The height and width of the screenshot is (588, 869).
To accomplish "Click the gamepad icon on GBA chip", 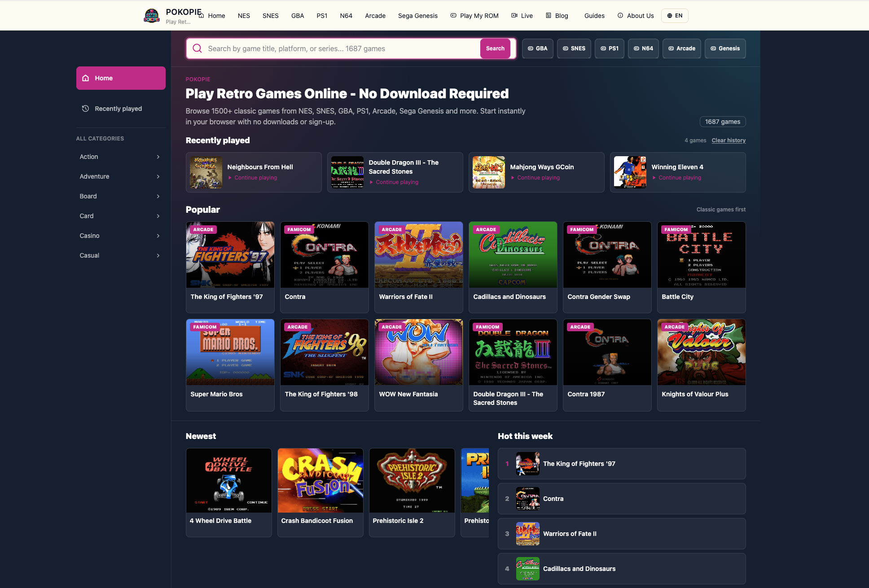I will coord(531,48).
